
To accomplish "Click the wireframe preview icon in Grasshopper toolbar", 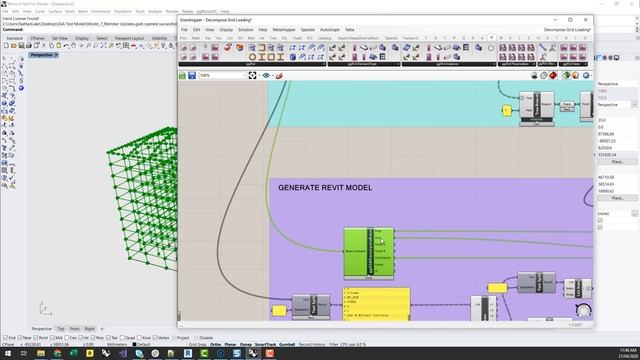I will tap(544, 76).
